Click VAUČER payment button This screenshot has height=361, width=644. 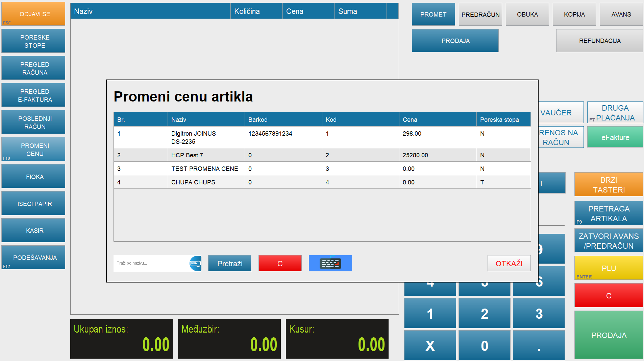coord(561,112)
